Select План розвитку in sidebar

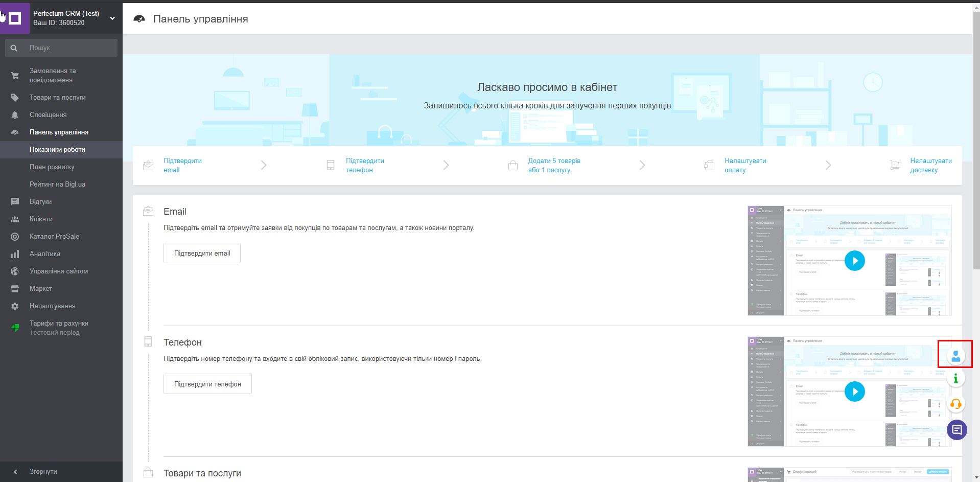click(52, 167)
